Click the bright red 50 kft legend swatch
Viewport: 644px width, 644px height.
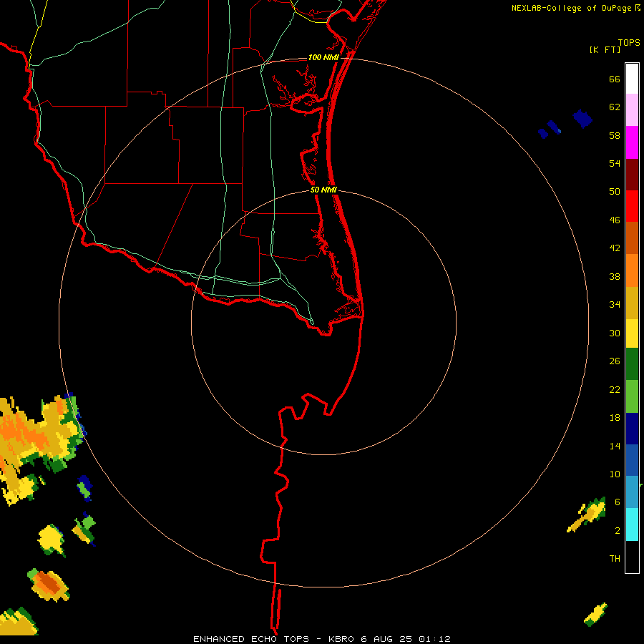[x=632, y=206]
